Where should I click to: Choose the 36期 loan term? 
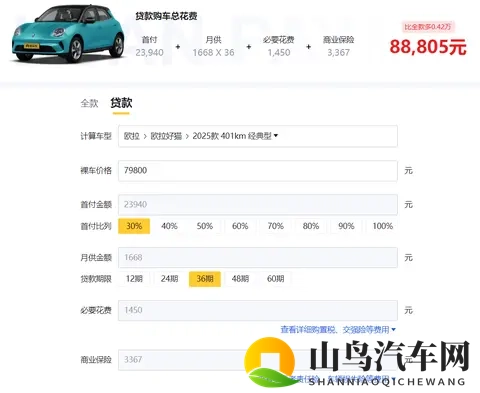pos(205,279)
